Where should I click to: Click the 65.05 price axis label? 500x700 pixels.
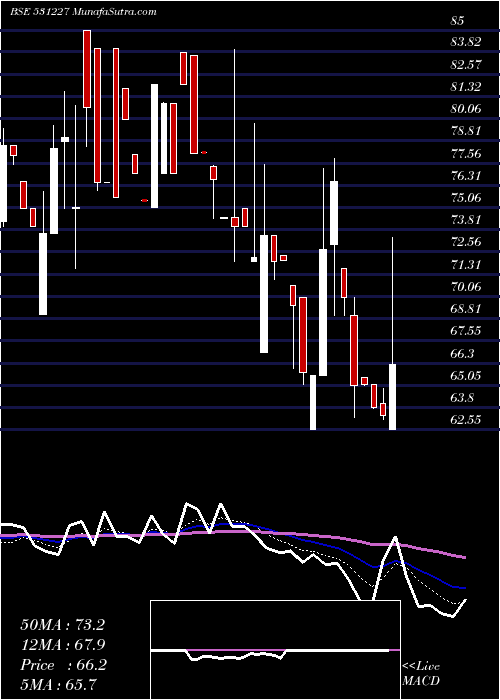pyautogui.click(x=466, y=375)
